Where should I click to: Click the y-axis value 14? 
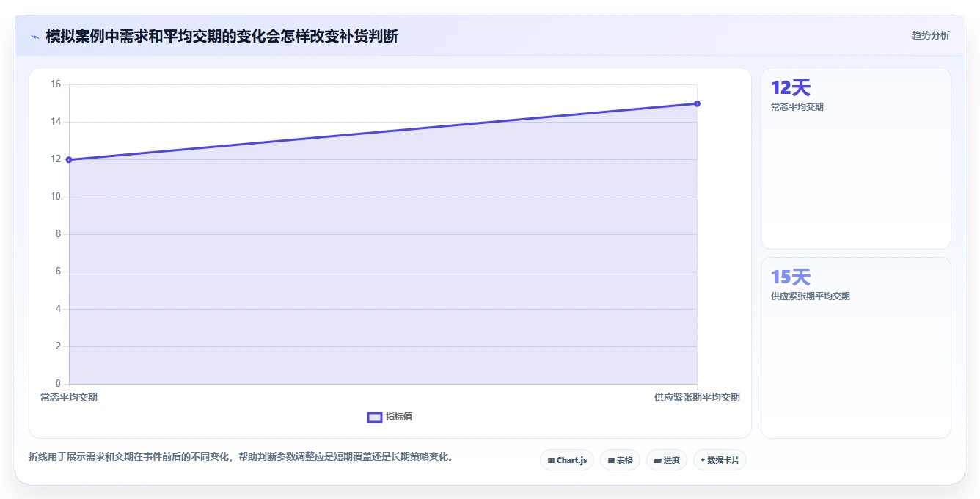(56, 122)
